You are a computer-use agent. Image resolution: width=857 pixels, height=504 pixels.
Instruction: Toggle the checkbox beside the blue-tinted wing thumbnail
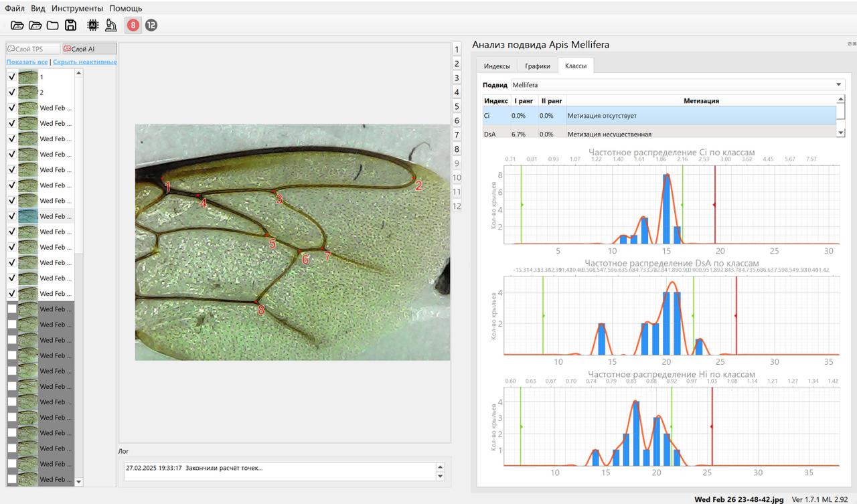(12, 216)
